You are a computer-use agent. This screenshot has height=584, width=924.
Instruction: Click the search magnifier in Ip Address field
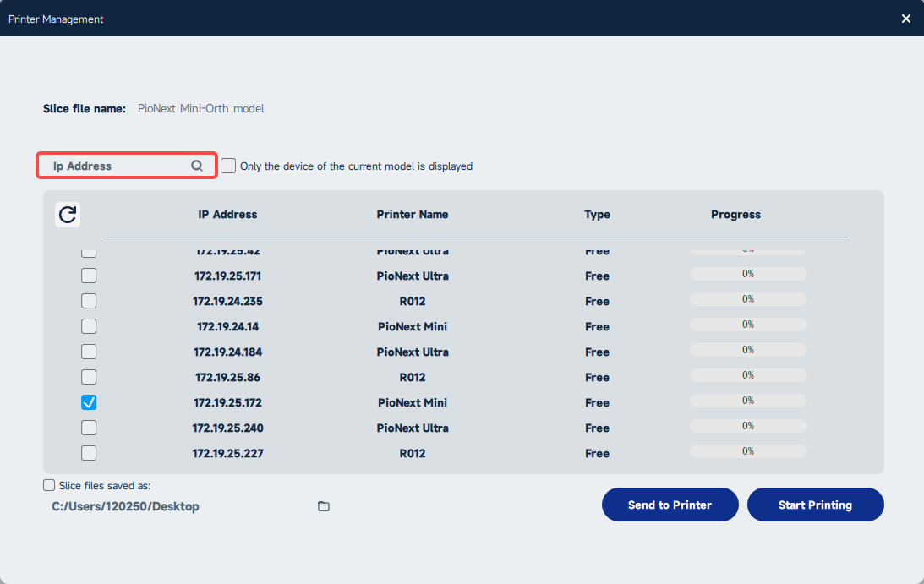[197, 166]
